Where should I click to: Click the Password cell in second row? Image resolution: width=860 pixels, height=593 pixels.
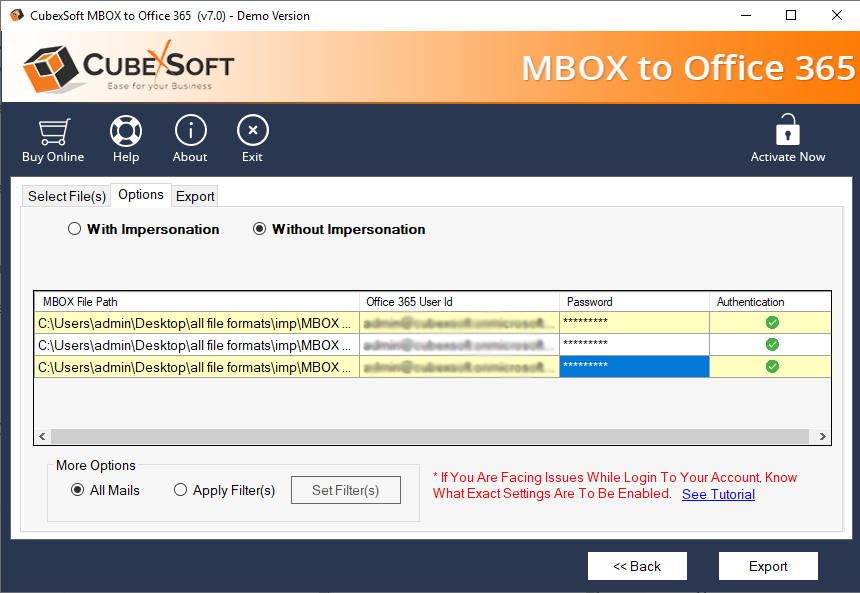[634, 344]
